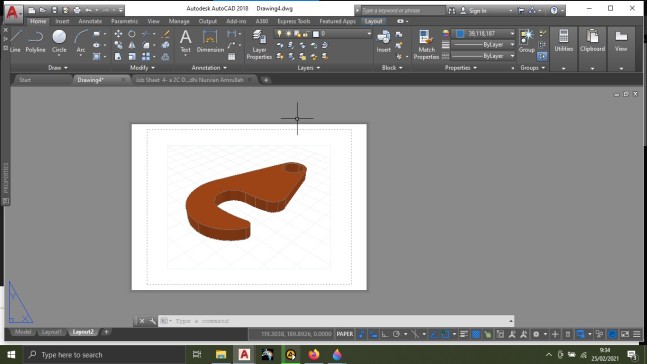The image size is (647, 364).
Task: Activate the Arc tool
Action: (81, 41)
